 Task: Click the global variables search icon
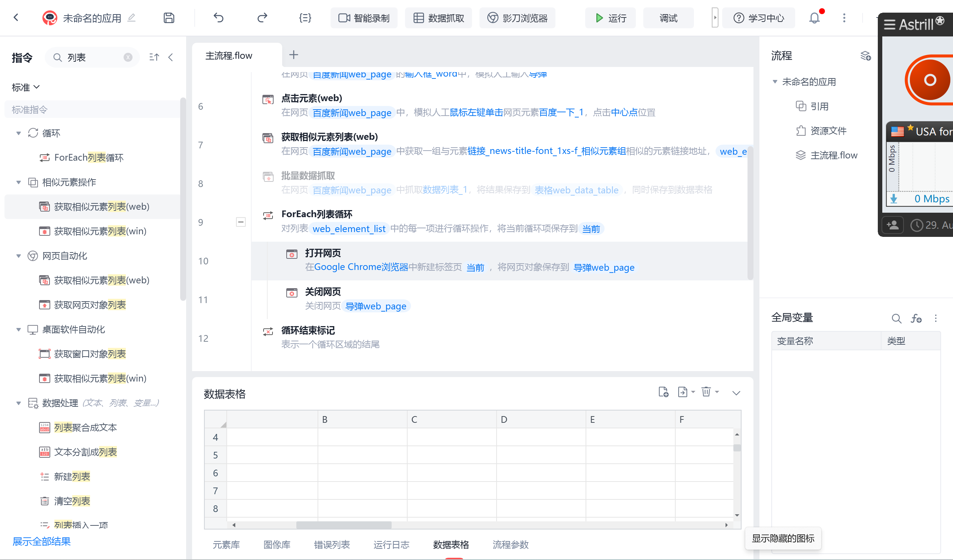pyautogui.click(x=896, y=319)
